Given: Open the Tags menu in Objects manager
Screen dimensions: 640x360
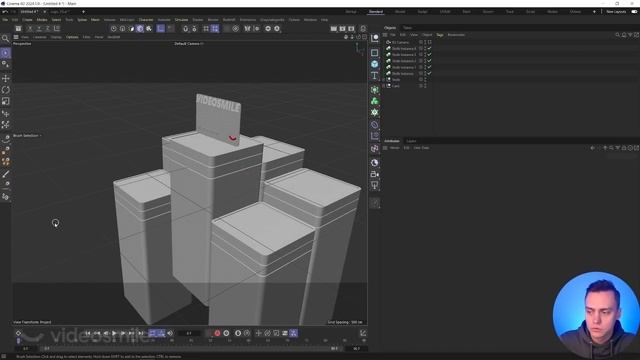Looking at the screenshot, I should tap(440, 35).
